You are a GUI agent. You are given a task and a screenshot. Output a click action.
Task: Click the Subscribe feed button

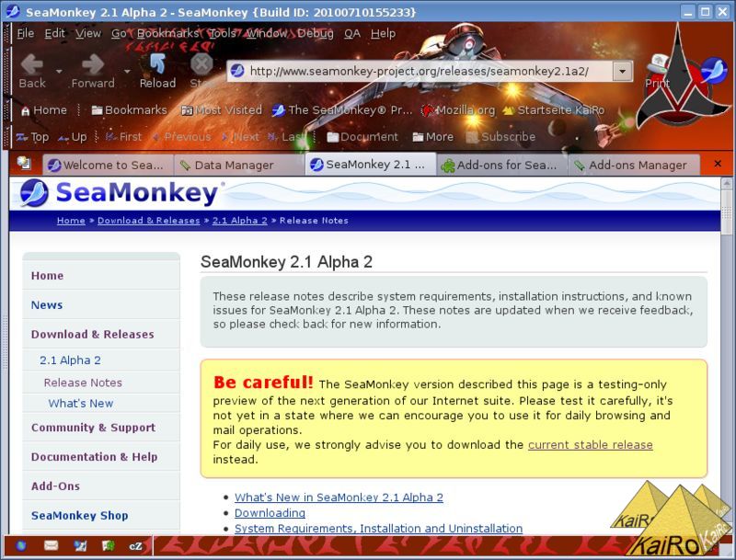tap(500, 137)
